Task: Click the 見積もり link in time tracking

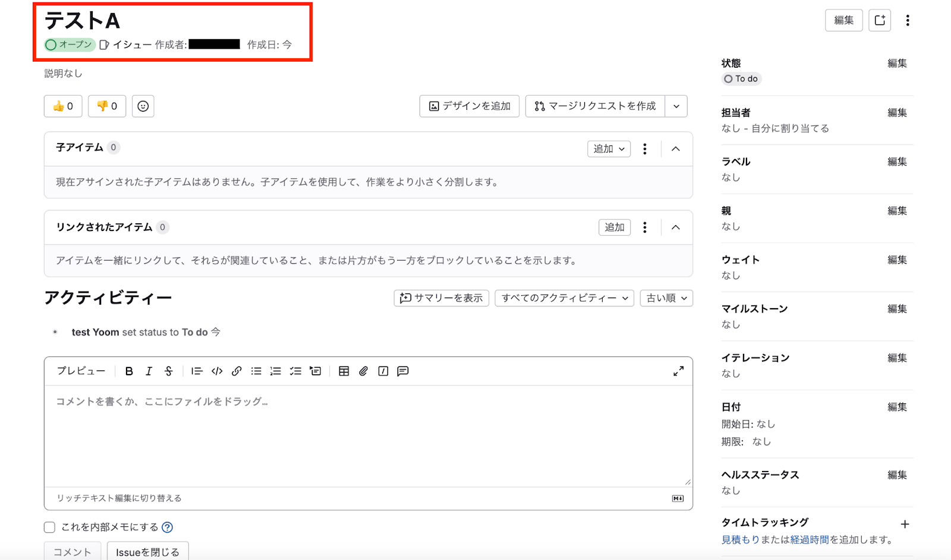Action: 740,540
